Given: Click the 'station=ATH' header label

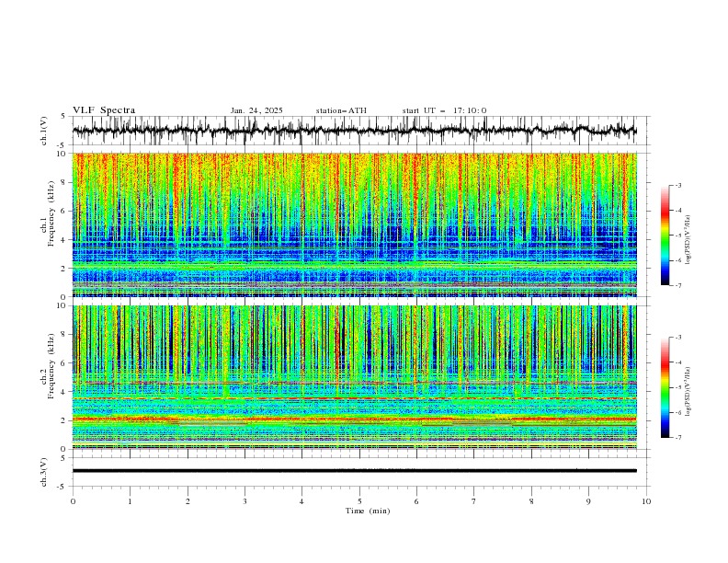Looking at the screenshot, I should (x=341, y=110).
